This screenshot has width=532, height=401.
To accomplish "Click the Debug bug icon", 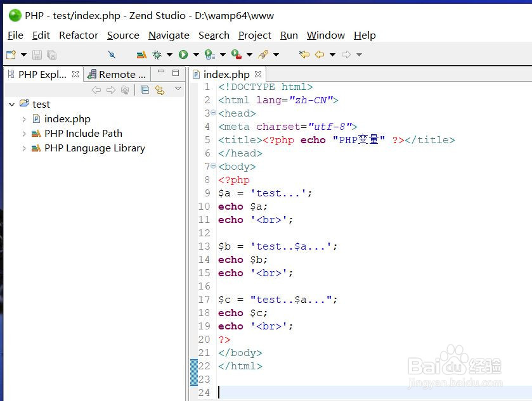I will (157, 54).
